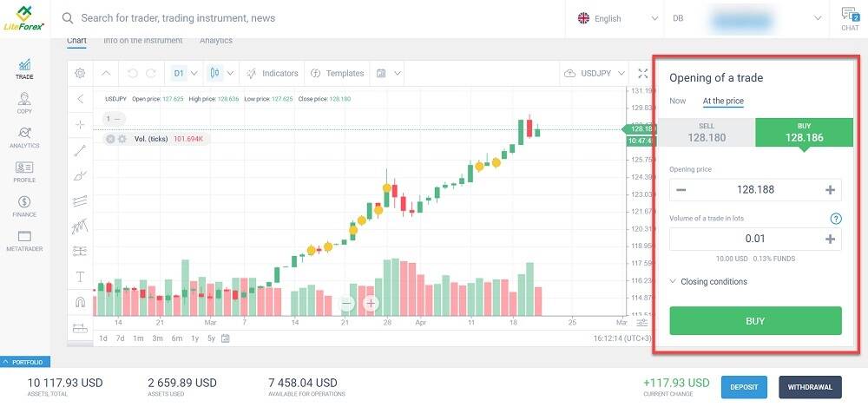
Task: Open the Profile section
Action: click(x=24, y=172)
